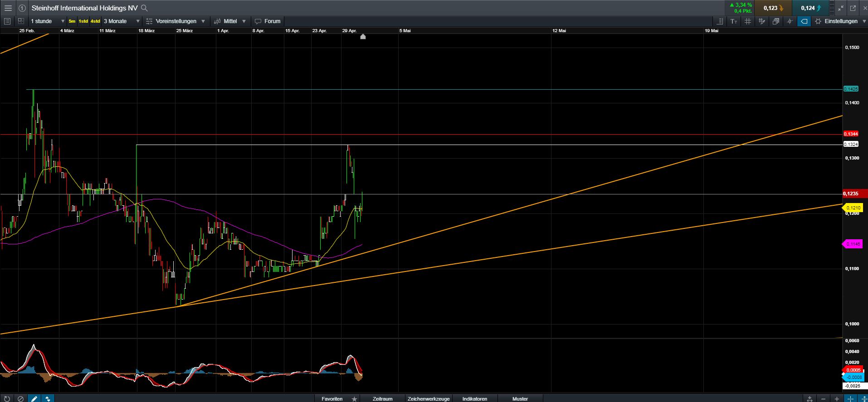Click the Steinhoff International Holdings NV title
The width and height of the screenshot is (868, 402).
click(x=84, y=8)
